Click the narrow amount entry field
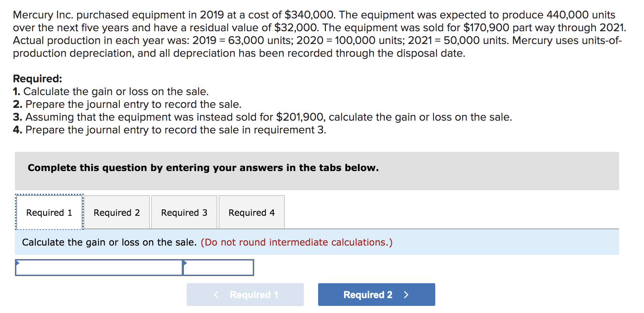The height and width of the screenshot is (313, 644). click(x=219, y=268)
